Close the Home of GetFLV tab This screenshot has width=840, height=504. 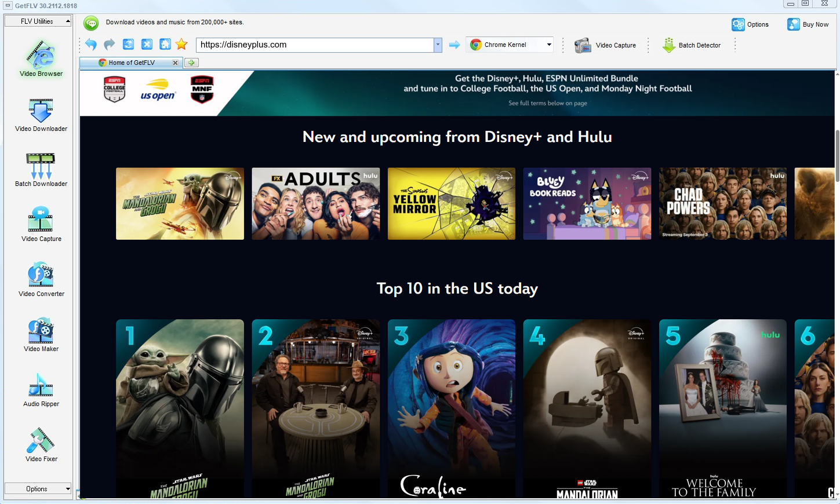[x=175, y=63]
